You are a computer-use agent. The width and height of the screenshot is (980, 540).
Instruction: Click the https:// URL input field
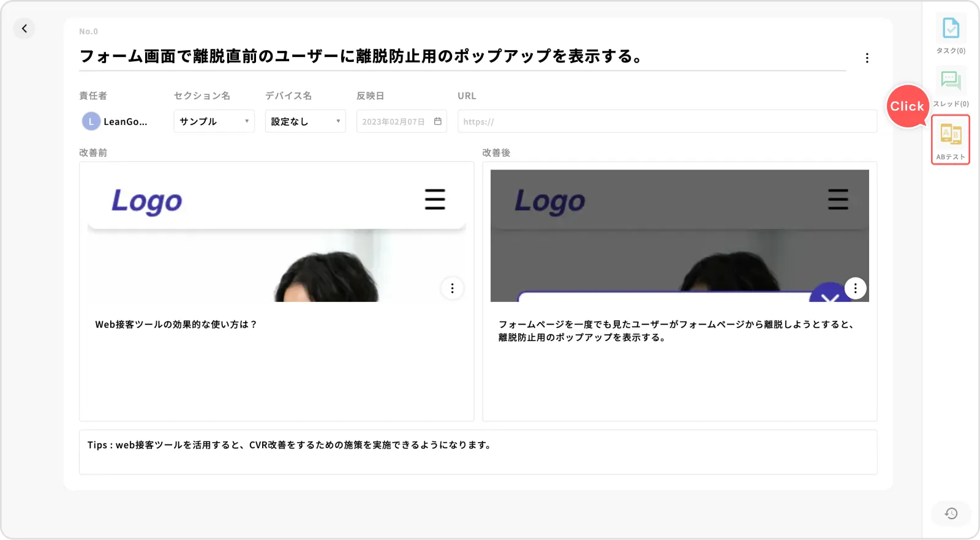coord(667,121)
